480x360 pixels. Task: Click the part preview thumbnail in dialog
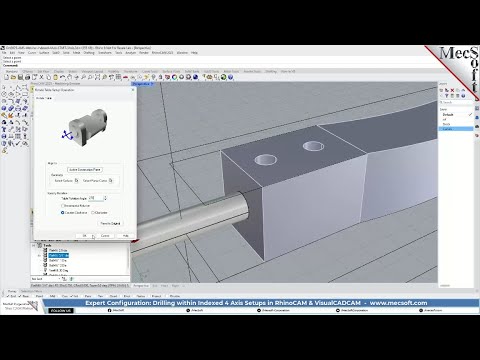(x=85, y=128)
